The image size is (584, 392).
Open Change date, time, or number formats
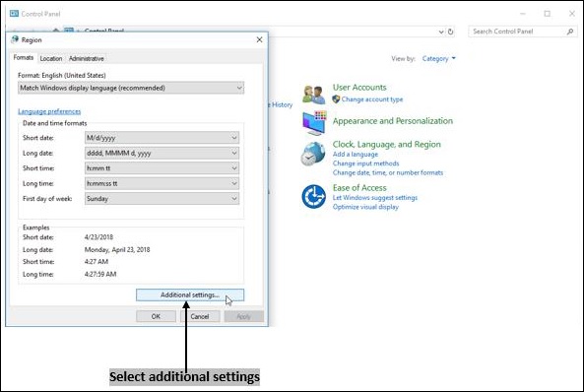pos(388,172)
